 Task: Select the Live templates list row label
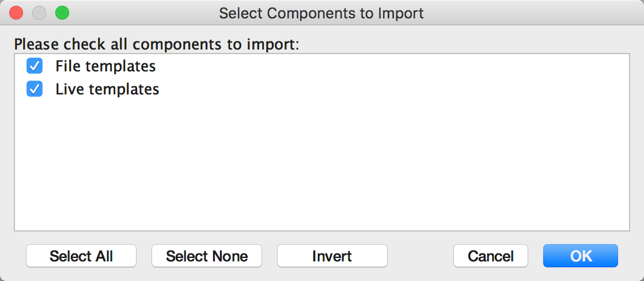pos(107,89)
